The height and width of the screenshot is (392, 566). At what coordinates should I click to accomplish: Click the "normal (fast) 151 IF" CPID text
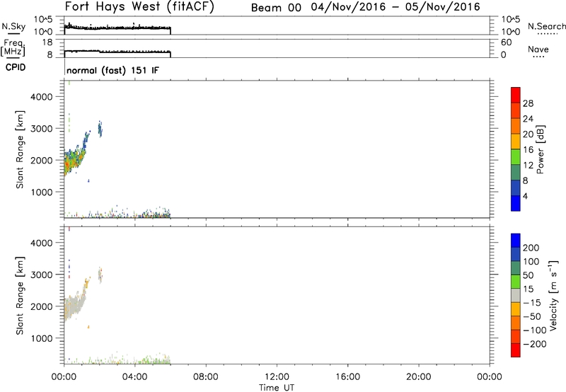pyautogui.click(x=112, y=70)
